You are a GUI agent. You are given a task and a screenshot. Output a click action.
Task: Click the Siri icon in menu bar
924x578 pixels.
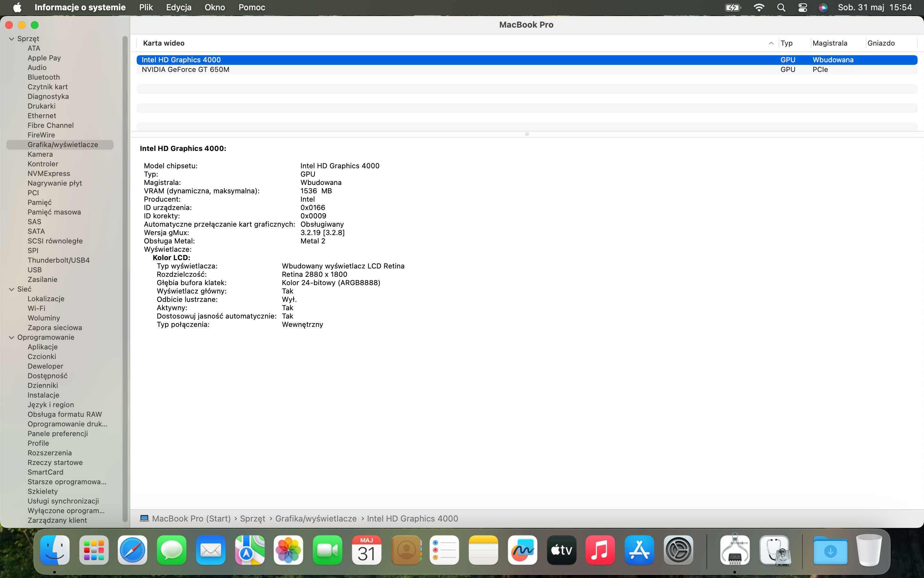(x=823, y=7)
